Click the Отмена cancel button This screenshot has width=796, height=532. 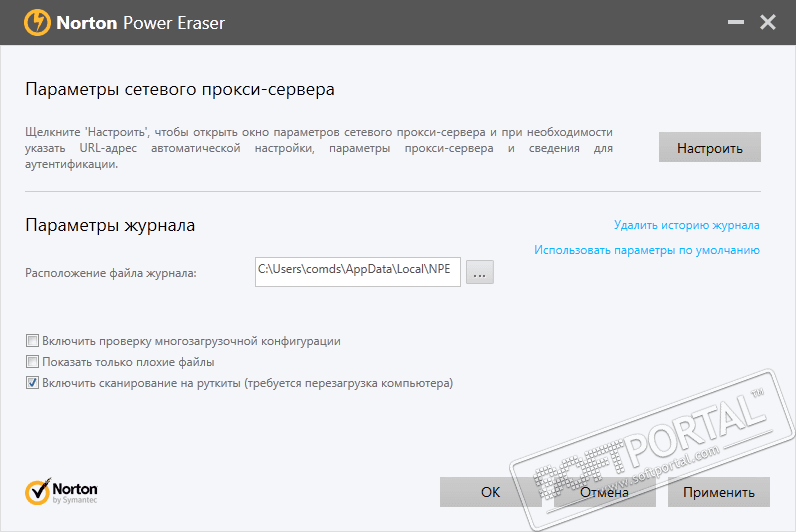(605, 492)
